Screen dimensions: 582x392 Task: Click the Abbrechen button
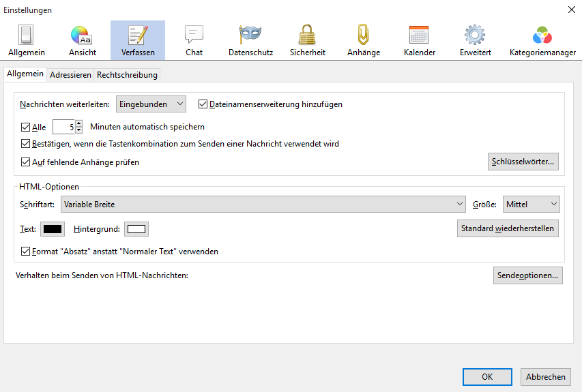pyautogui.click(x=546, y=377)
